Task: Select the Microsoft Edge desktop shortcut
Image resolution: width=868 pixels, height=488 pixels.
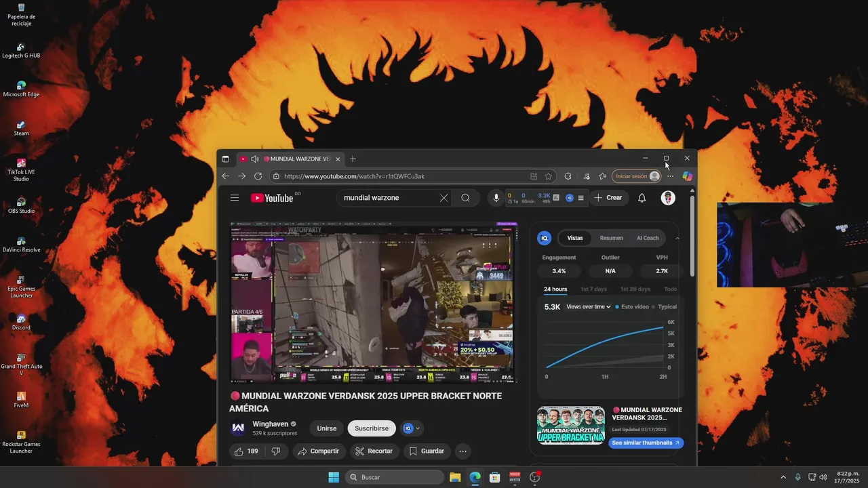Action: [21, 89]
